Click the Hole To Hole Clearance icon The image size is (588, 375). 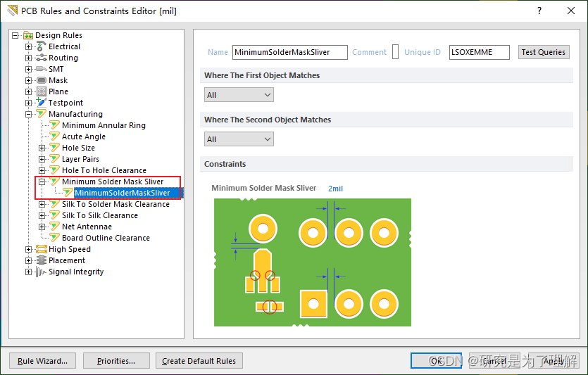[x=55, y=170]
